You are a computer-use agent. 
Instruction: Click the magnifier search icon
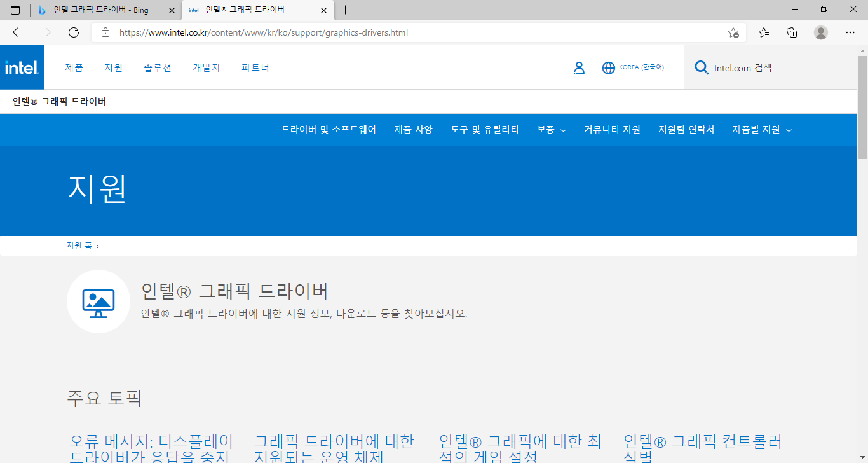click(x=702, y=67)
